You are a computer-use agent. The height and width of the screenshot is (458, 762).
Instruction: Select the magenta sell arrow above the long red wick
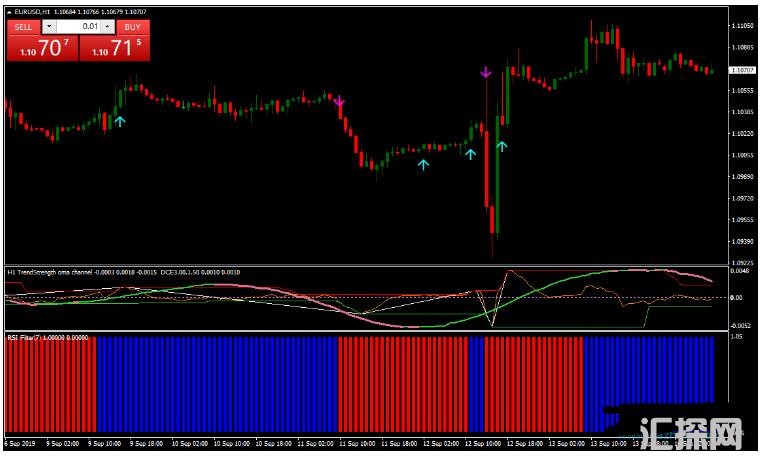(485, 72)
